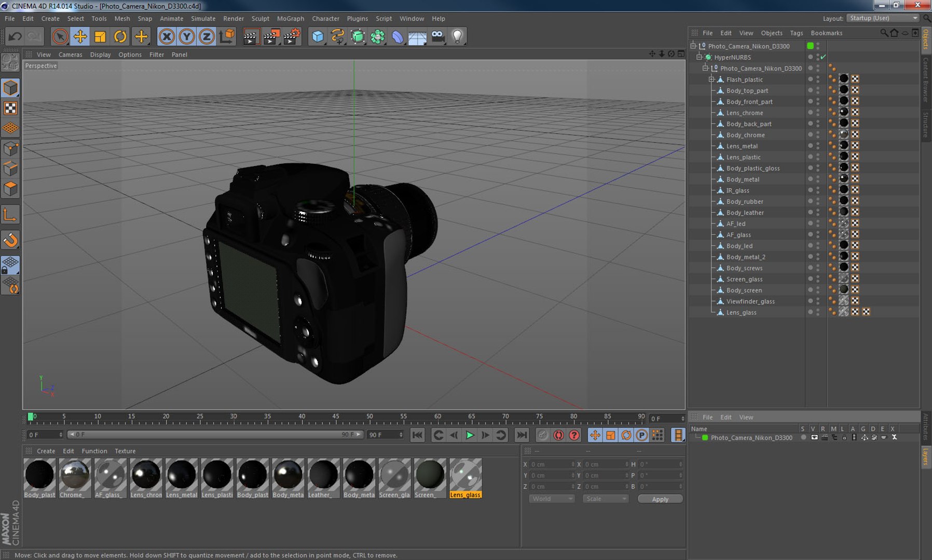
Task: Toggle layer visibility for Photo_Camera_Nikon_D3300
Action: (814, 438)
